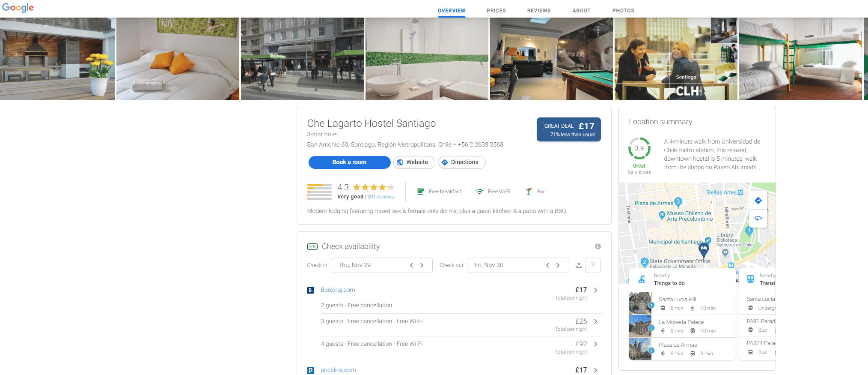
Task: Open the bed with orange pillows photo
Action: [x=178, y=59]
